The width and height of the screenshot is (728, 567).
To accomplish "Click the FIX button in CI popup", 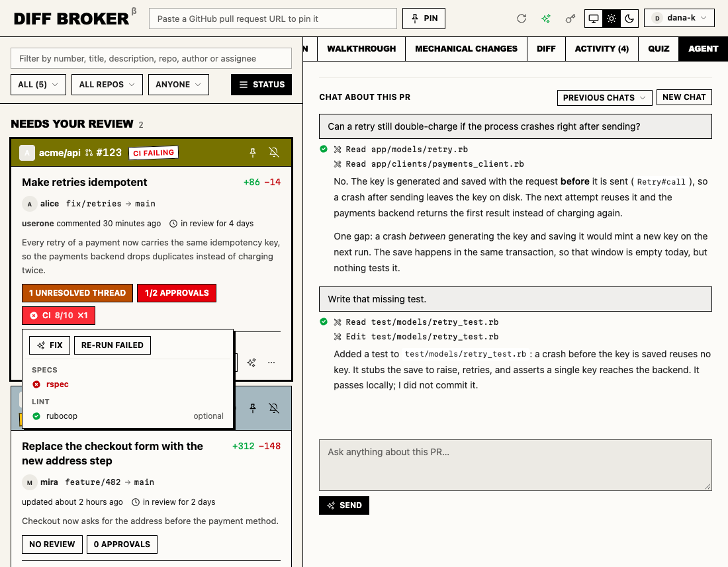I will (50, 345).
